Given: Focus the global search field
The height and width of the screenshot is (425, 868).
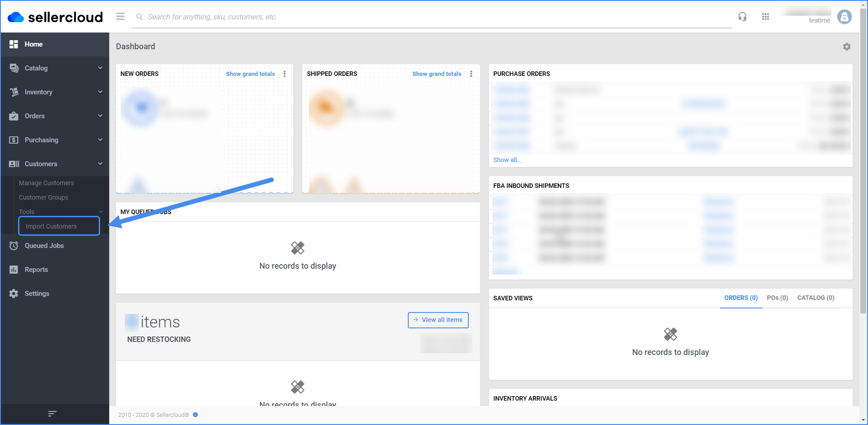Looking at the screenshot, I should tap(432, 17).
